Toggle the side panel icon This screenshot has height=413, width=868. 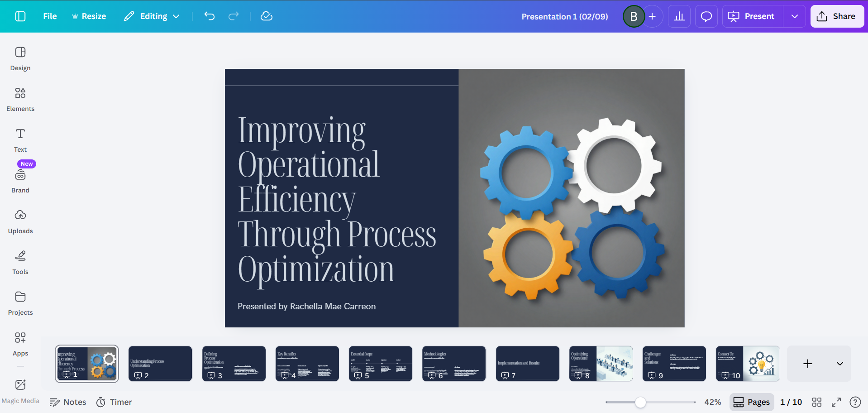[x=20, y=16]
